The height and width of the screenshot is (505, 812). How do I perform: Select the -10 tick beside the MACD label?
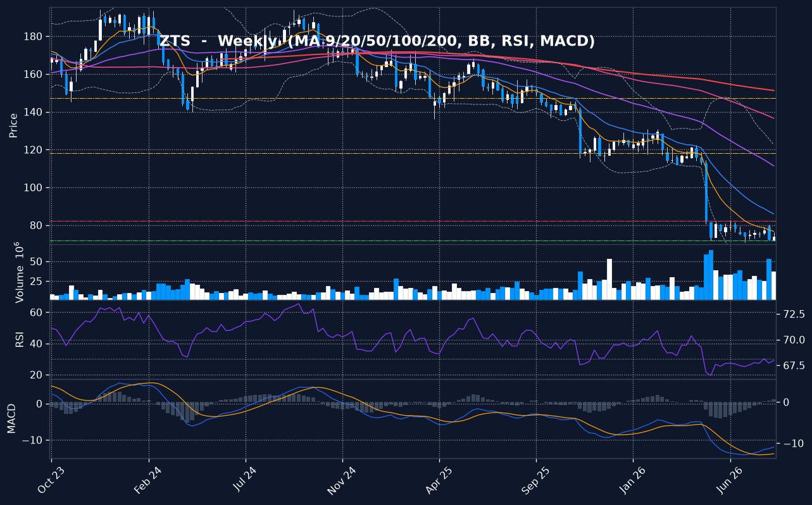coord(32,440)
